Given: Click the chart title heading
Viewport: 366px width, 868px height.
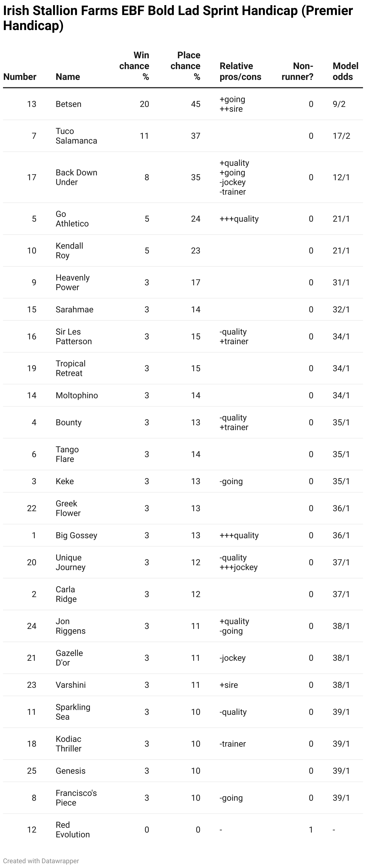Looking at the screenshot, I should tap(178, 18).
